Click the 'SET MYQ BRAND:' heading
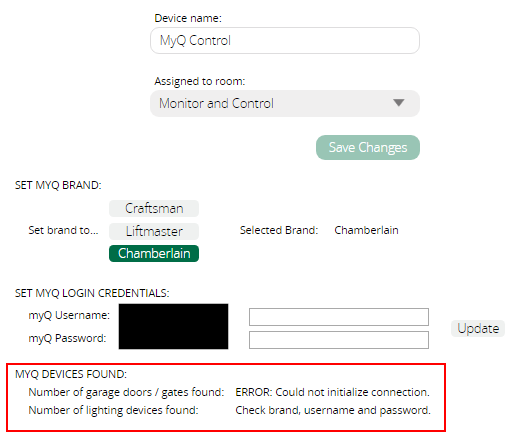The height and width of the screenshot is (437, 515). pos(58,185)
